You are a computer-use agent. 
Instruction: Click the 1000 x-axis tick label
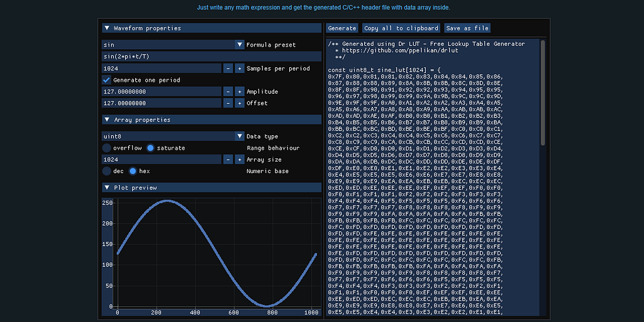312,312
